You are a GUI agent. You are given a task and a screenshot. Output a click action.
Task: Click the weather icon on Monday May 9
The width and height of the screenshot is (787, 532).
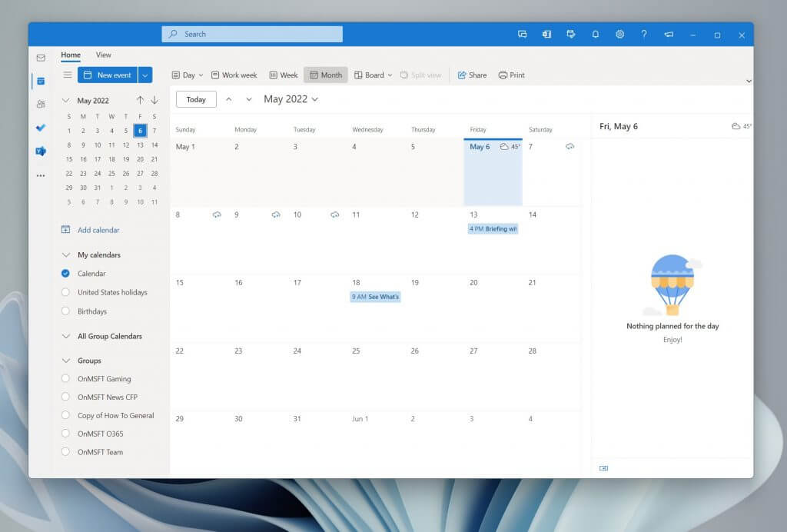tap(276, 214)
